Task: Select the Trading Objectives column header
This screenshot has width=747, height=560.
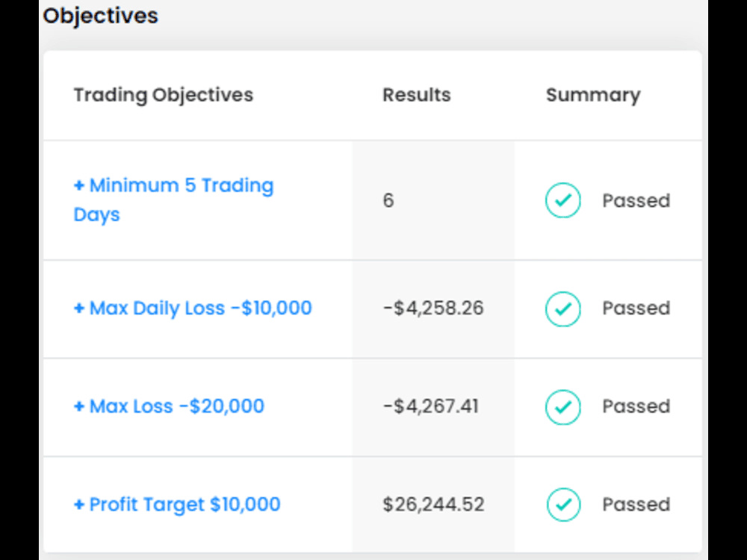Action: click(x=164, y=95)
